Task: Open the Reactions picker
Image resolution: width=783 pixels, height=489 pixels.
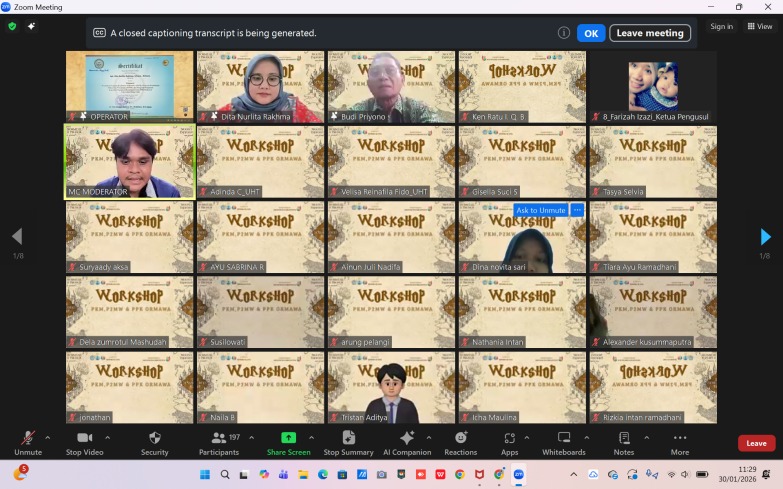Action: tap(460, 442)
